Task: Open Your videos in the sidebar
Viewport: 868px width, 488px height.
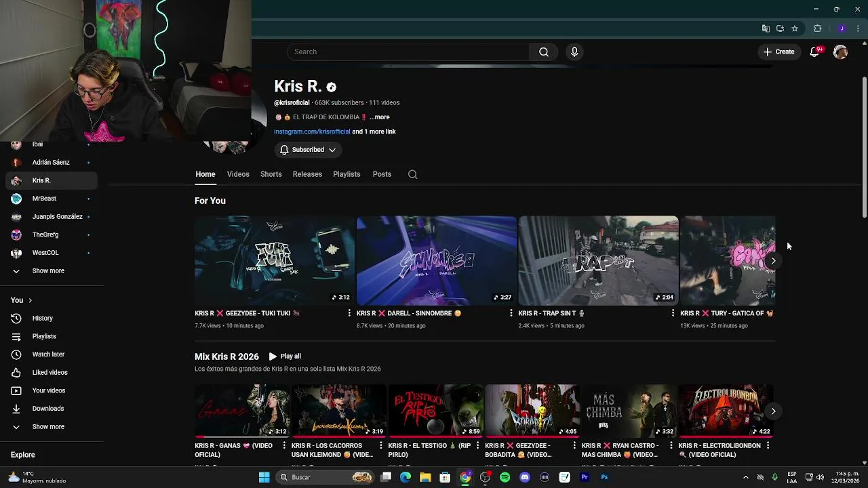Action: point(52,390)
